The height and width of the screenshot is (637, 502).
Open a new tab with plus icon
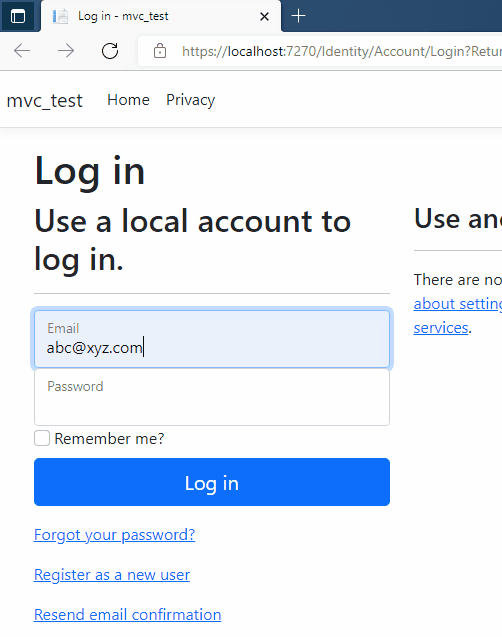299,16
